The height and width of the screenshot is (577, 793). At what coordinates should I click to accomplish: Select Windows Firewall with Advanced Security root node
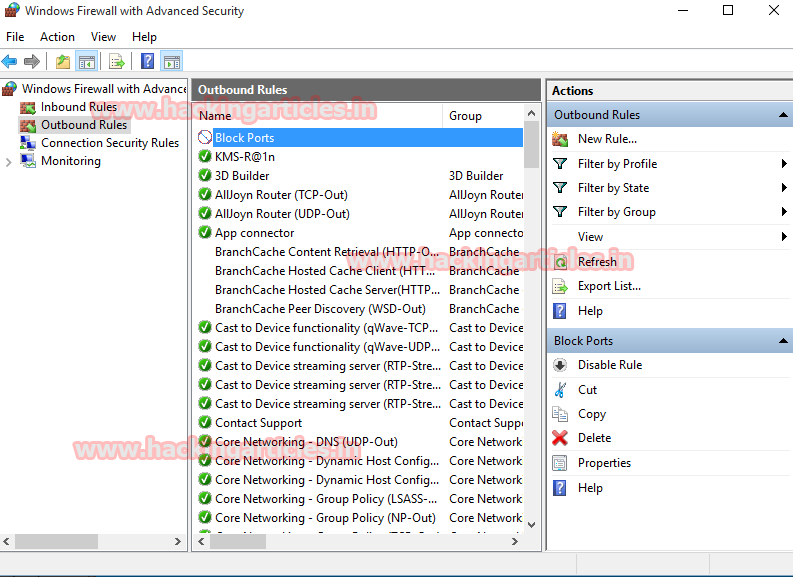104,89
